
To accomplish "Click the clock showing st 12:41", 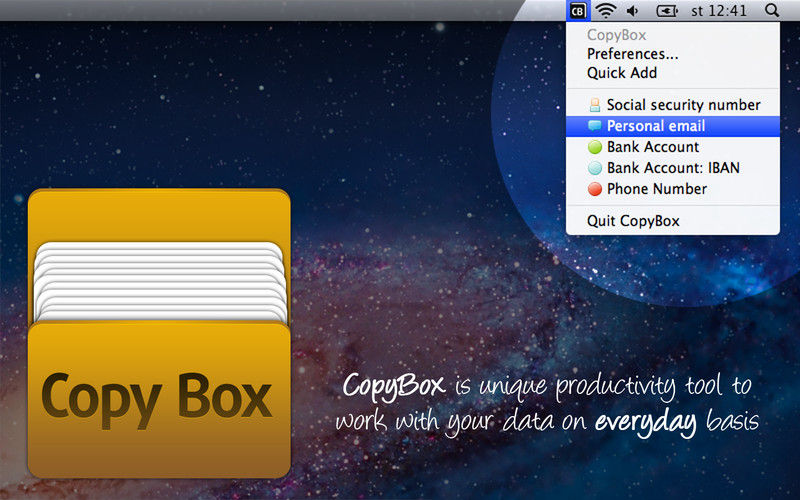I will point(718,11).
